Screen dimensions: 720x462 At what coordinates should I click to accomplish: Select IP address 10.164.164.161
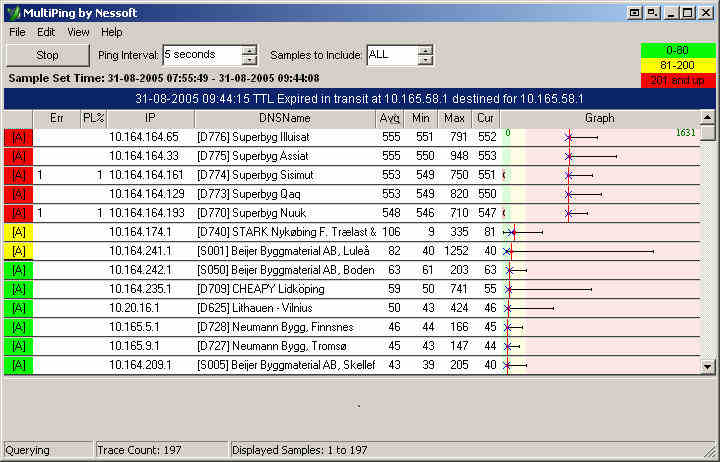(x=146, y=175)
